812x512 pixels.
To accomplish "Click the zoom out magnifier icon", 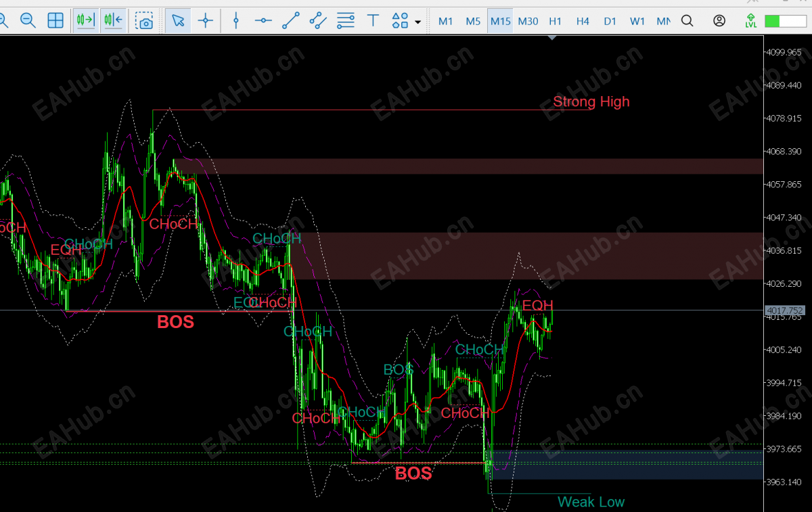I will [28, 21].
